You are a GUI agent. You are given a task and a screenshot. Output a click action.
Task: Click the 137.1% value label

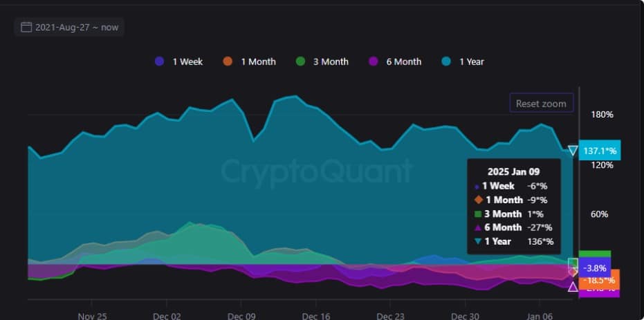600,150
